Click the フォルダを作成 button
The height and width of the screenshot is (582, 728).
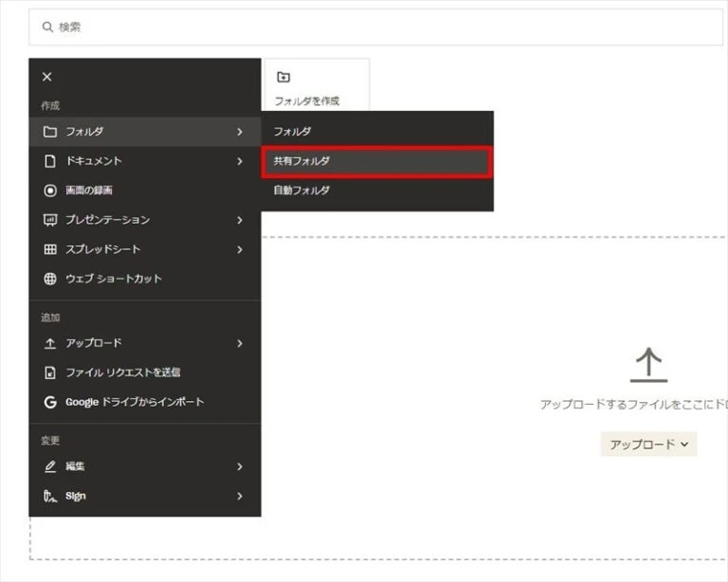pos(317,85)
